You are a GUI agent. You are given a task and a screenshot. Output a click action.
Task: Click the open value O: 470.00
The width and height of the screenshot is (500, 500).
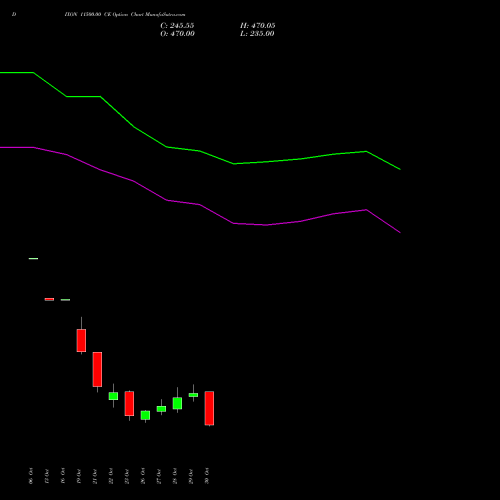(x=177, y=34)
